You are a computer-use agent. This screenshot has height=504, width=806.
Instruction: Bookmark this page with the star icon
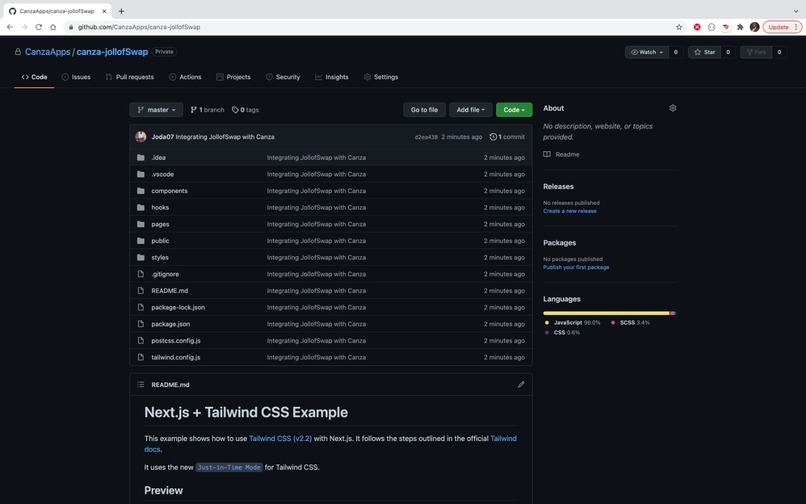[x=679, y=27]
